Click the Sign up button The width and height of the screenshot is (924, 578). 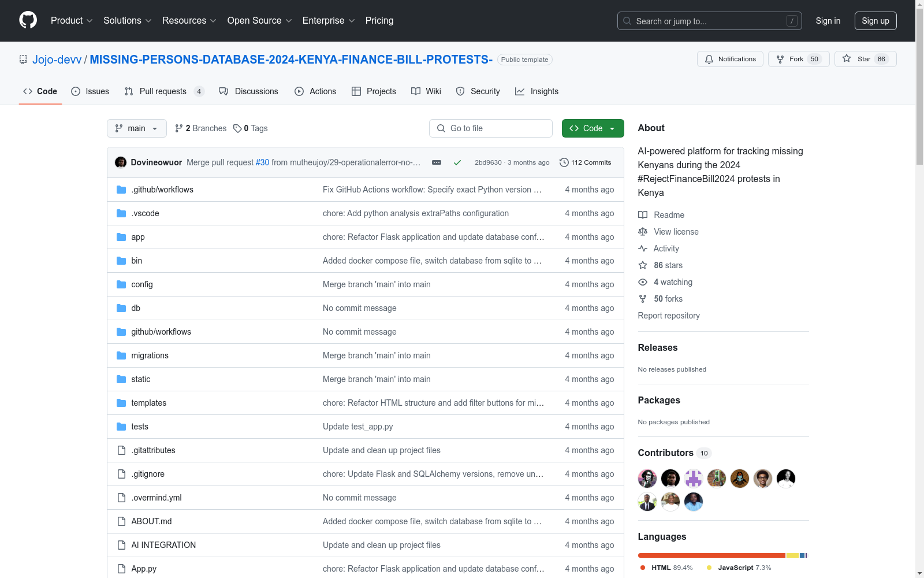click(875, 21)
